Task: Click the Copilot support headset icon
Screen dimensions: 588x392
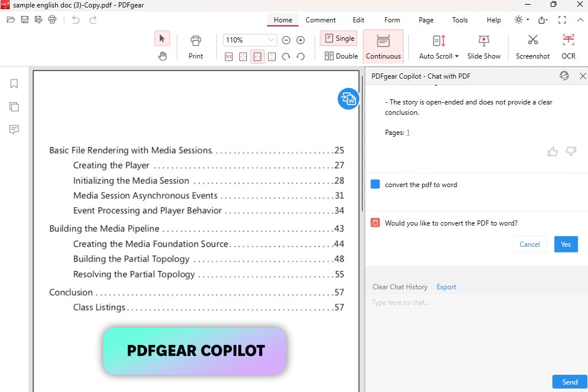Action: point(564,76)
